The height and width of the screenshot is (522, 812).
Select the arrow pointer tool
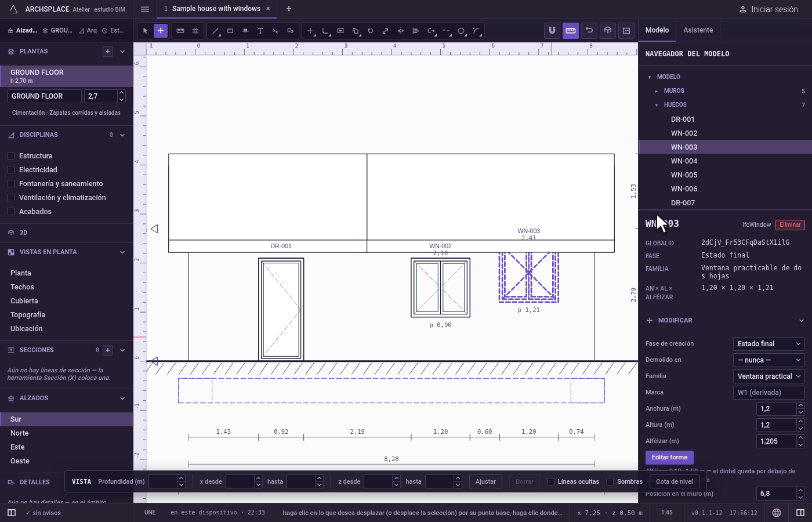click(x=146, y=31)
